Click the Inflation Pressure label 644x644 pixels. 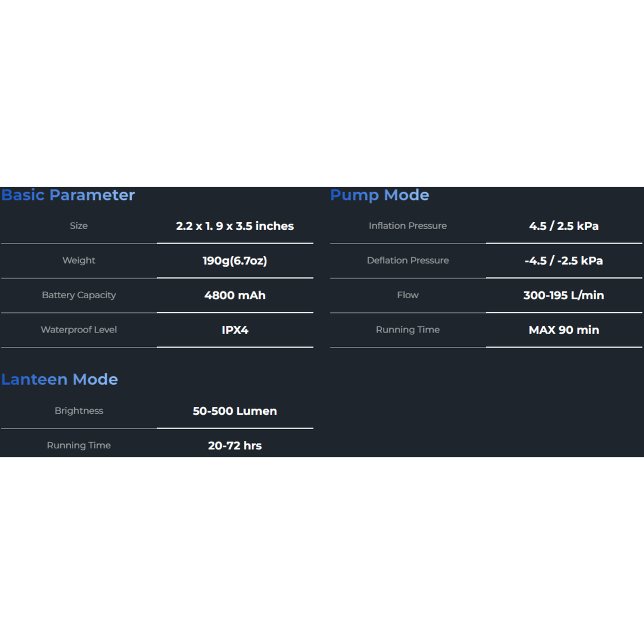[x=407, y=225]
